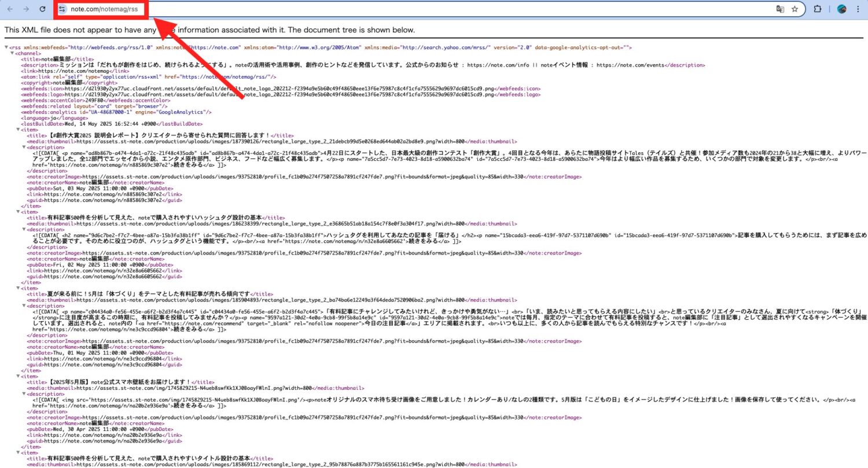This screenshot has width=868, height=468.
Task: Click the Forward navigation arrow
Action: pos(26,9)
